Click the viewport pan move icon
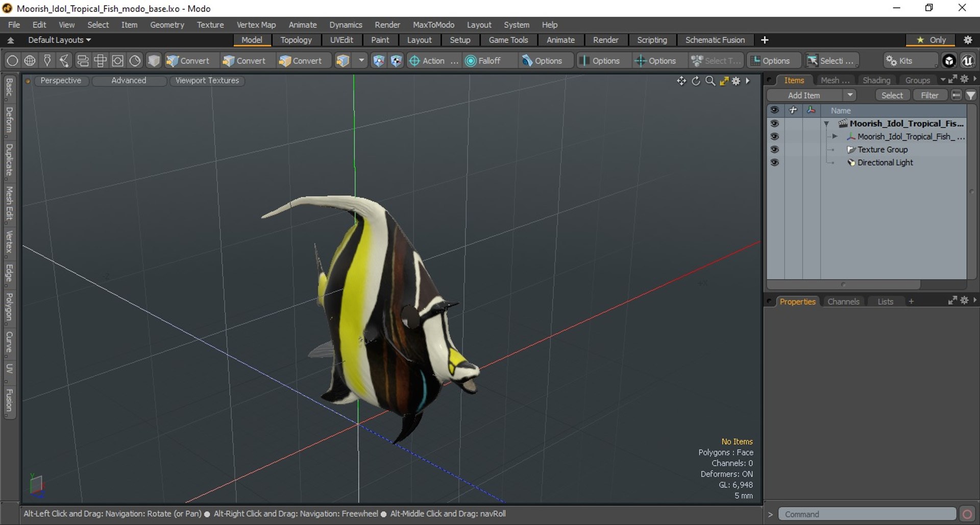 (681, 81)
